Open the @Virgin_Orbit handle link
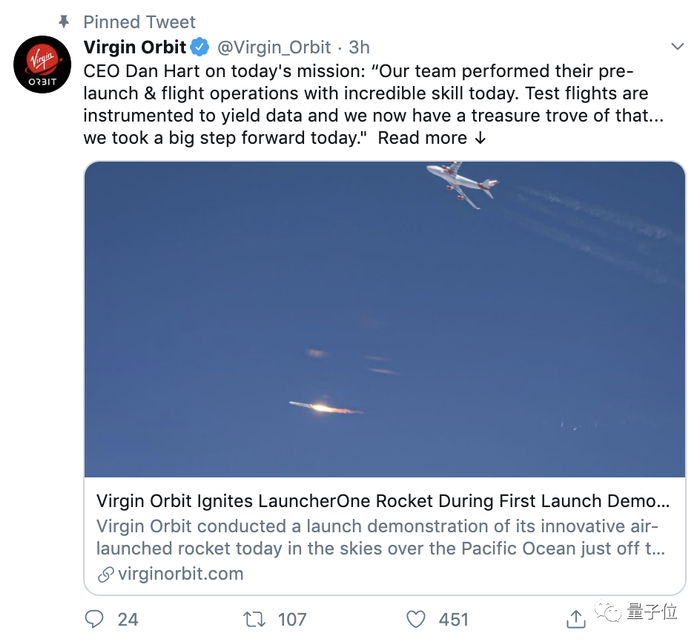Image resolution: width=700 pixels, height=642 pixels. pyautogui.click(x=274, y=47)
